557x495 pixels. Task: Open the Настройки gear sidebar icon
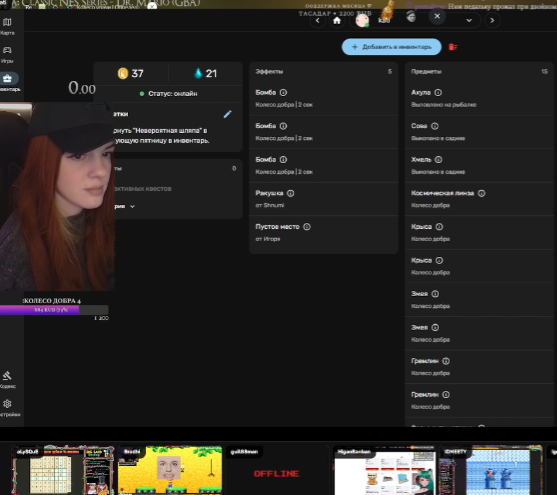pos(7,404)
